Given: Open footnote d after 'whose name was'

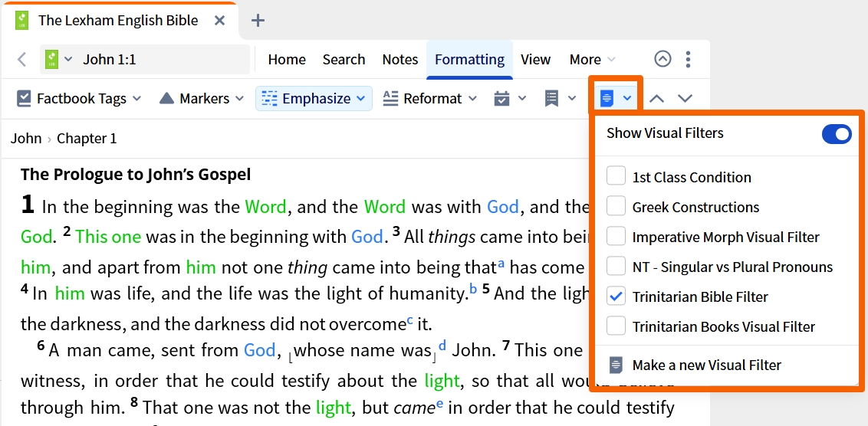Looking at the screenshot, I should click(x=442, y=346).
